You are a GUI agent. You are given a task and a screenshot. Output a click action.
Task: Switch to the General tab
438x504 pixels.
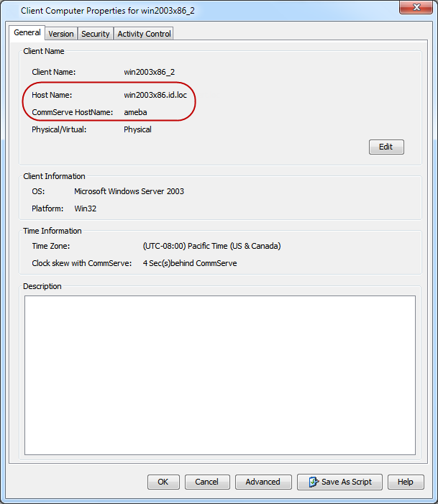coord(27,33)
